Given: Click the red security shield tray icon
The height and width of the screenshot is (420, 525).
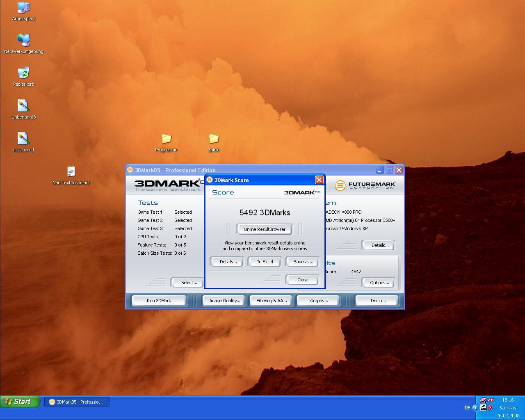Looking at the screenshot, I should [490, 408].
